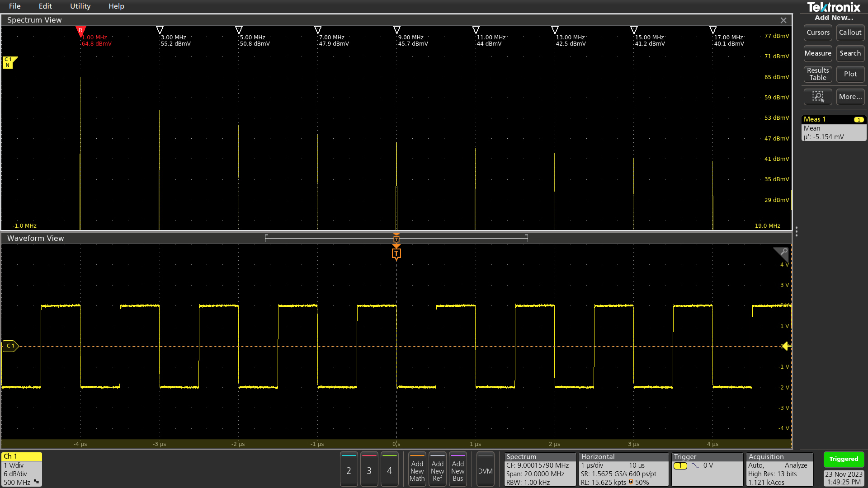Toggle the DVM button
The image size is (868, 488).
[x=485, y=469]
